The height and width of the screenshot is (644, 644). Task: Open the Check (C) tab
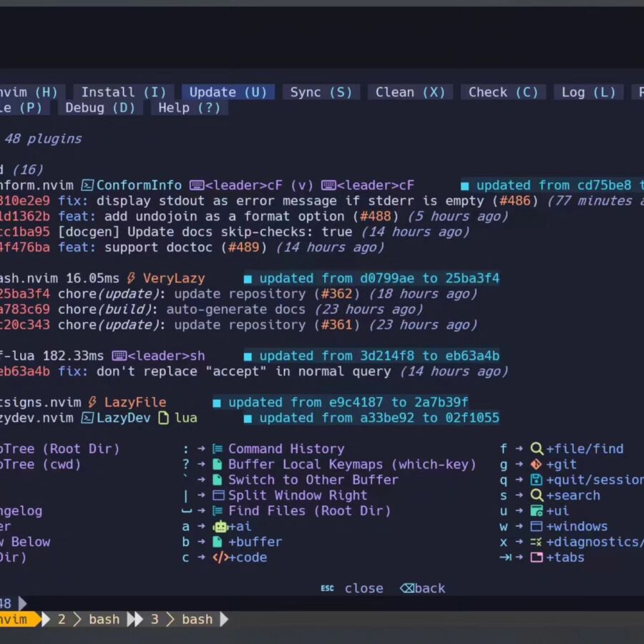point(503,92)
